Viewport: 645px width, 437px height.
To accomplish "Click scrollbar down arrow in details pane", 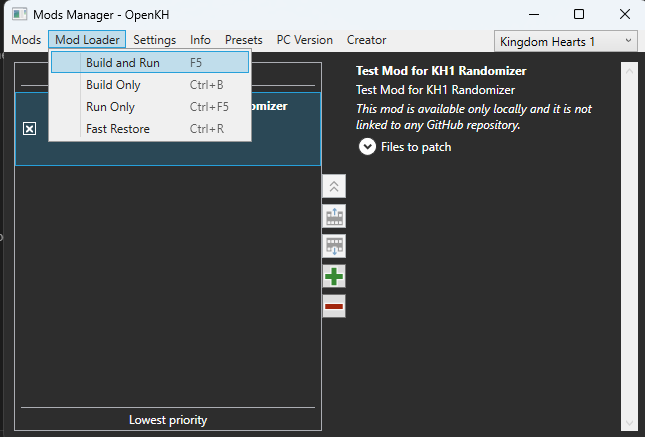I will point(629,423).
